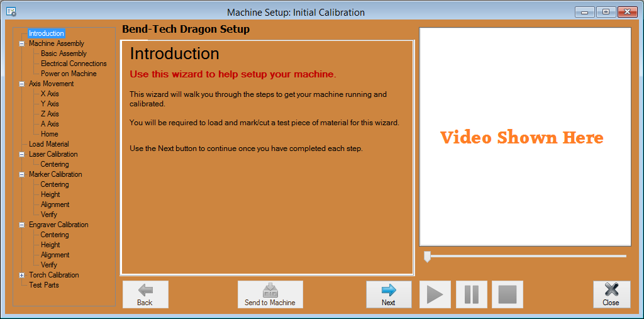Collapse the Engraver Calibration node
The height and width of the screenshot is (319, 644).
21,225
